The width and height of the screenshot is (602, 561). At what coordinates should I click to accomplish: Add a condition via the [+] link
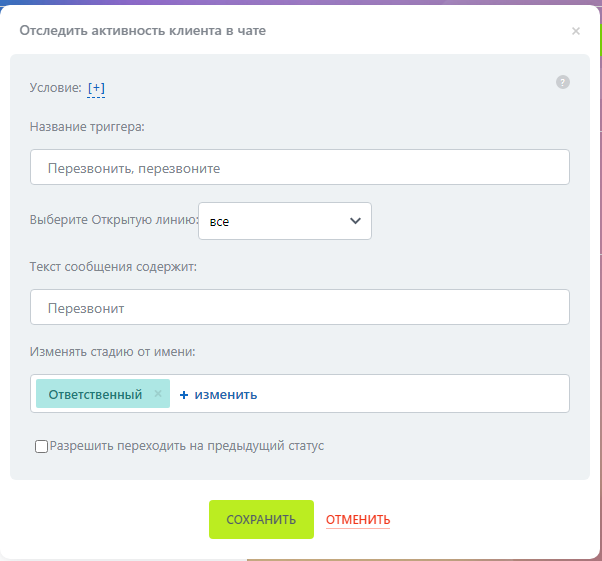click(96, 88)
